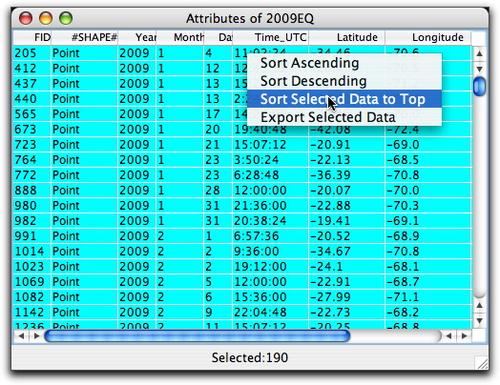
Task: Select FID cell 437
Action: (x=32, y=84)
